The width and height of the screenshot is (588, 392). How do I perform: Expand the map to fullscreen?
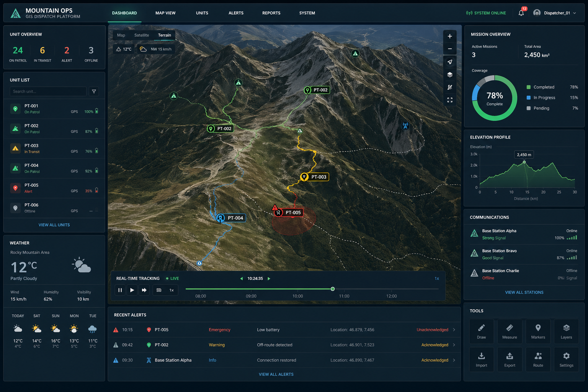[x=450, y=100]
